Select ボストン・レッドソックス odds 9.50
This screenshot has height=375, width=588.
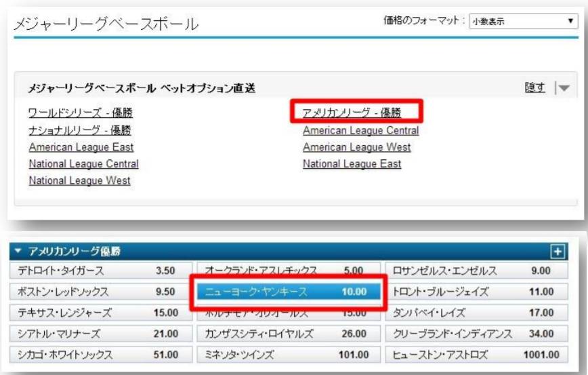point(100,292)
